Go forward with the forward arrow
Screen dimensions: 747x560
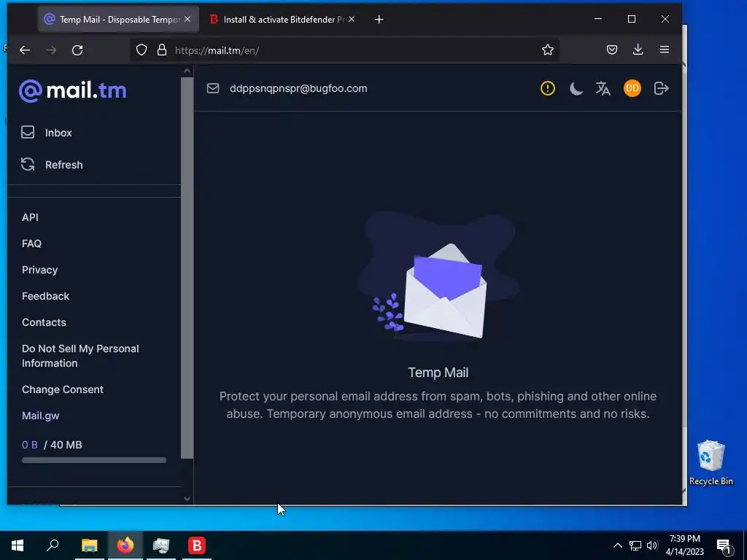(51, 50)
